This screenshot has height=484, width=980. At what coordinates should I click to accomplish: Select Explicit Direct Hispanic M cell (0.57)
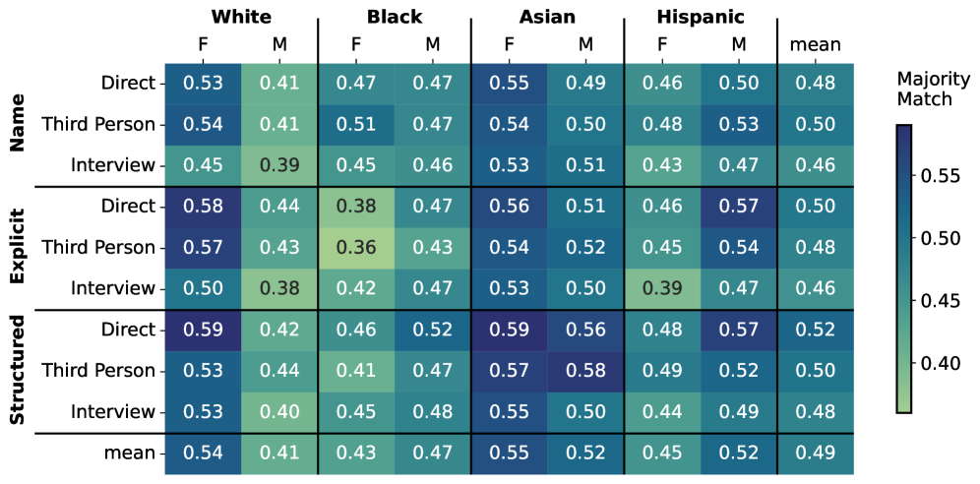click(739, 206)
